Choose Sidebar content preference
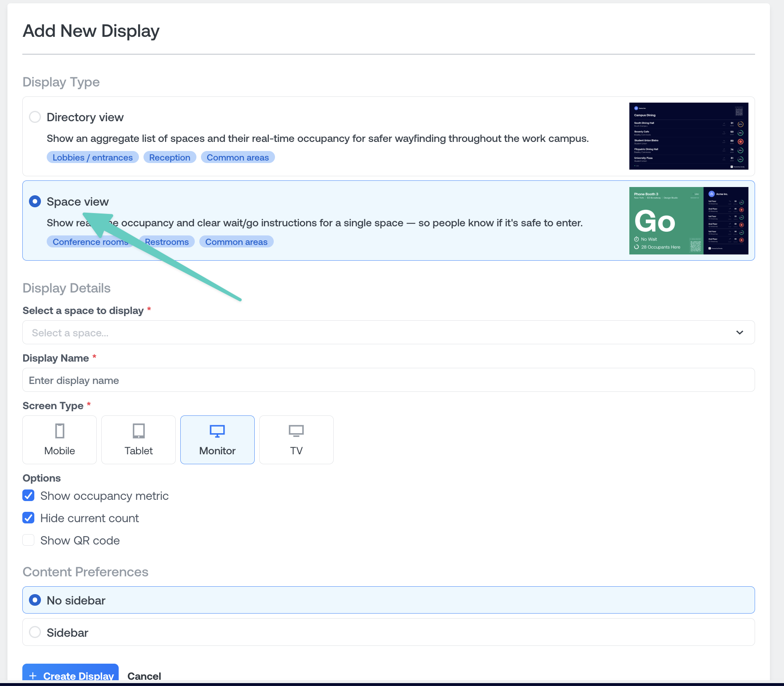The height and width of the screenshot is (686, 784). (x=35, y=632)
